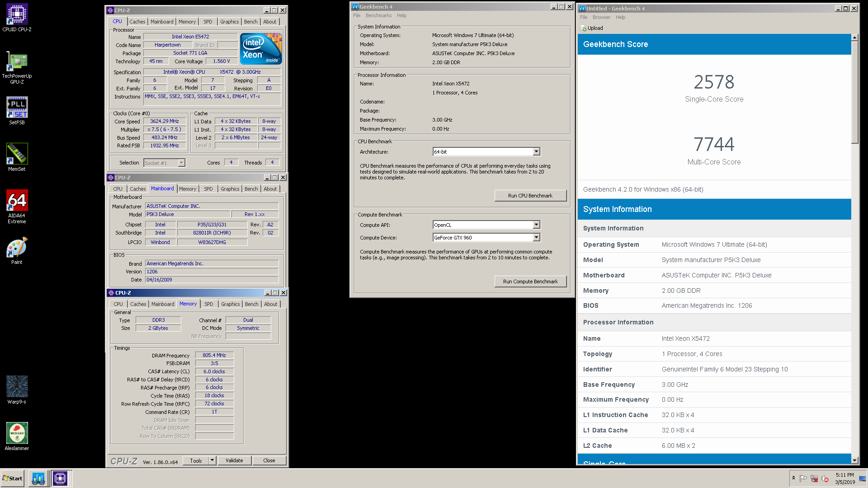Click the vertical scrollbar thumb in Geekbench results
This screenshot has height=488, width=868.
(854, 93)
